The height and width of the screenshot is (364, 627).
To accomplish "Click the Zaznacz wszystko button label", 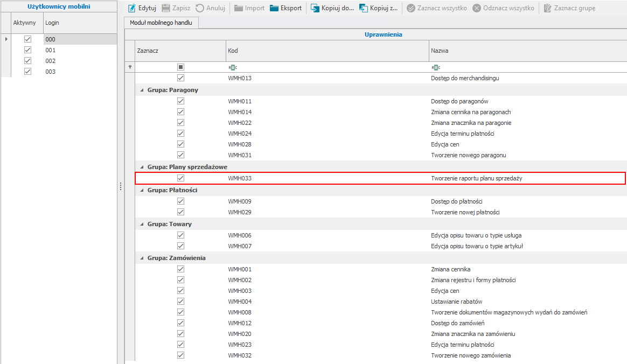I will pos(442,9).
